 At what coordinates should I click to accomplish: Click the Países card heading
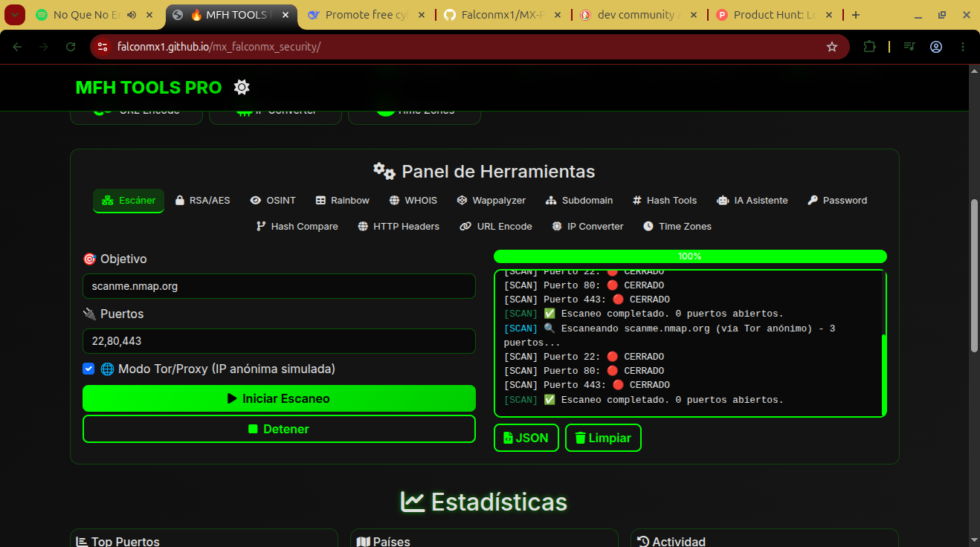[383, 542]
